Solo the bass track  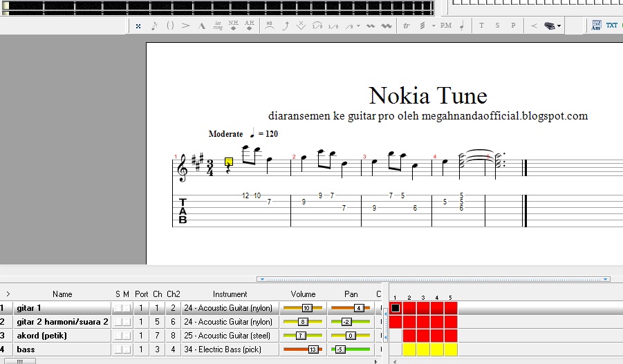click(118, 349)
